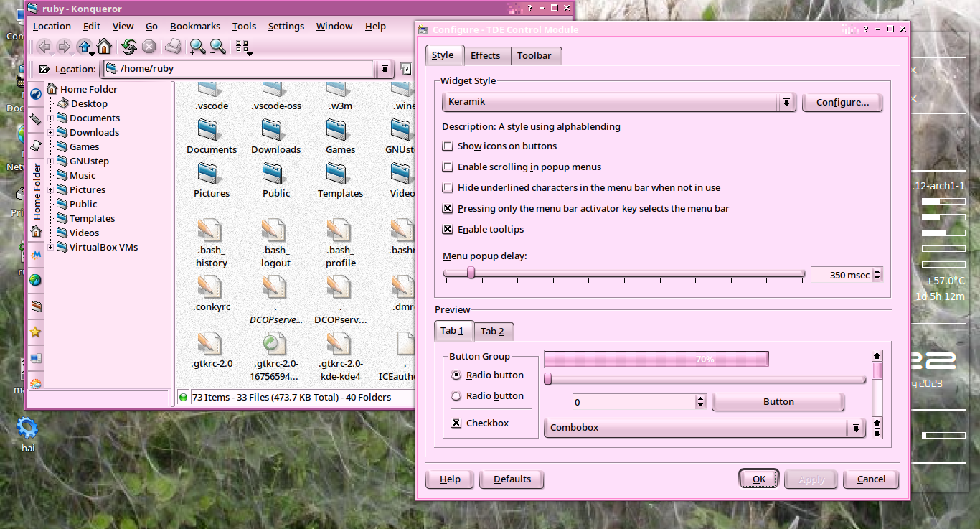Open the scroll-shaped sidebar tab icon
980x529 pixels.
click(36, 145)
